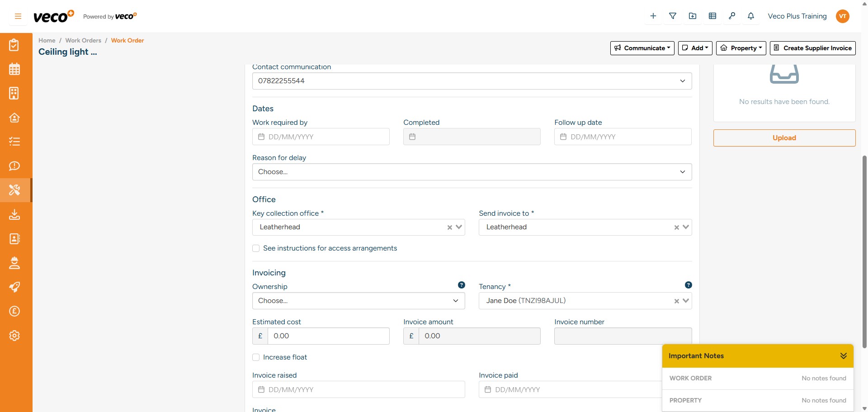Select the contractor hard-hat icon in the sidebar
Image resolution: width=868 pixels, height=412 pixels.
pyautogui.click(x=14, y=263)
